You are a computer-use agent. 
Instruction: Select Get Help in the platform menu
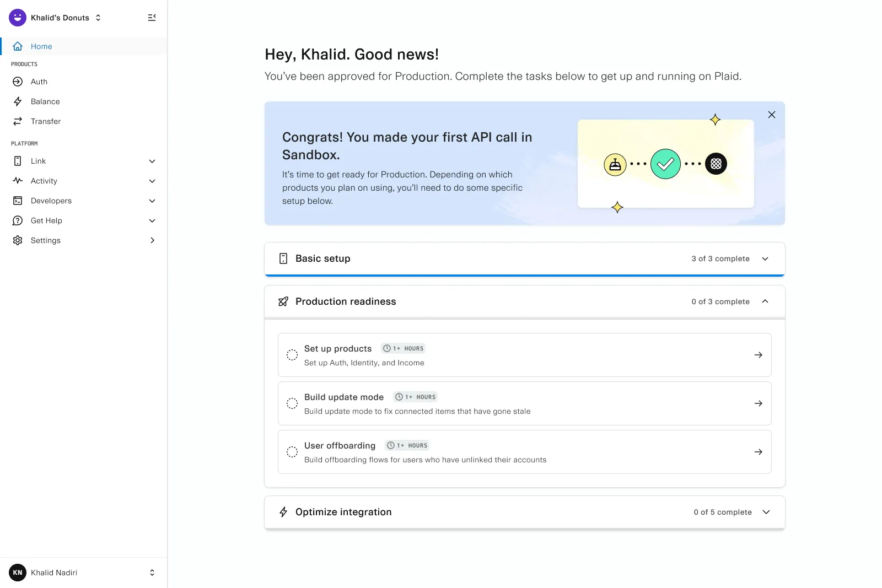(84, 220)
